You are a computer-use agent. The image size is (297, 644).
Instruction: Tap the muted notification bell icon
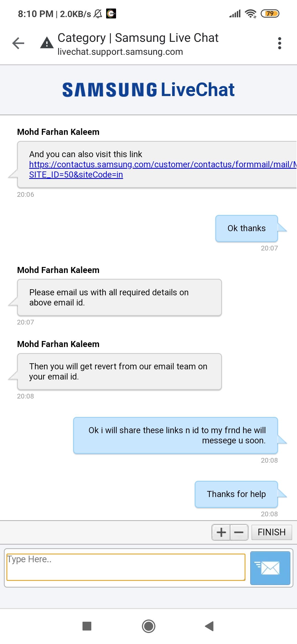(98, 13)
